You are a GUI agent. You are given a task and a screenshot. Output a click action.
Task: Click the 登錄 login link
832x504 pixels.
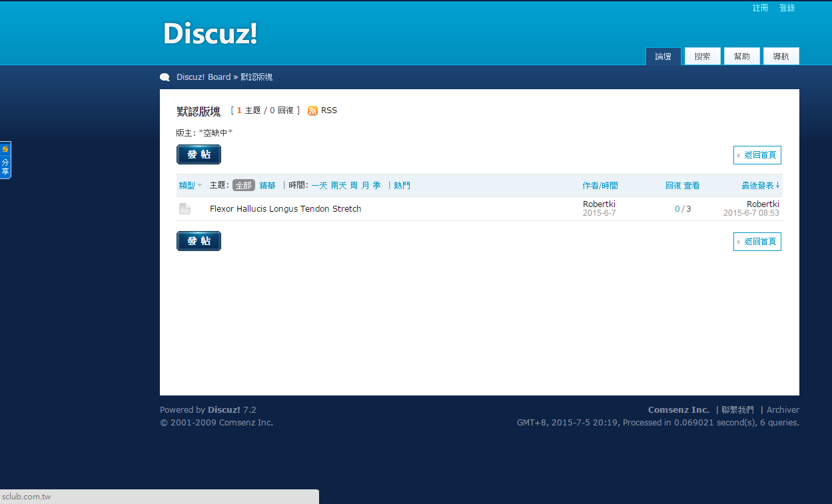[x=787, y=8]
